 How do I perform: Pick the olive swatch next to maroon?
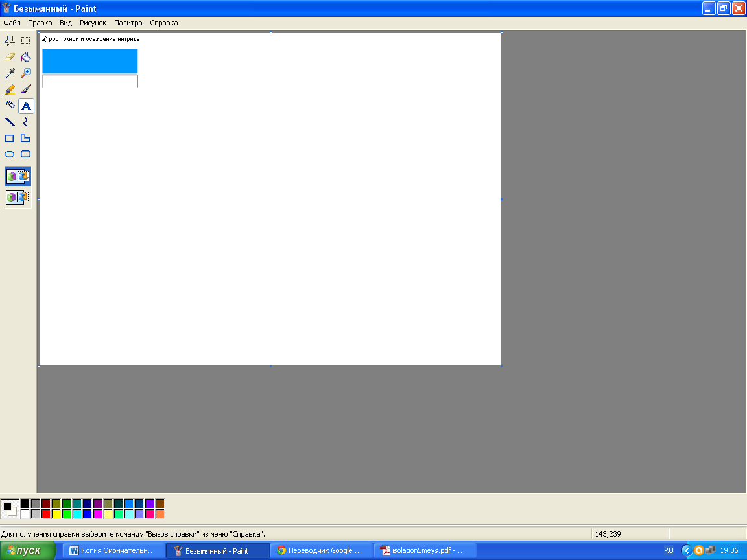pyautogui.click(x=56, y=504)
